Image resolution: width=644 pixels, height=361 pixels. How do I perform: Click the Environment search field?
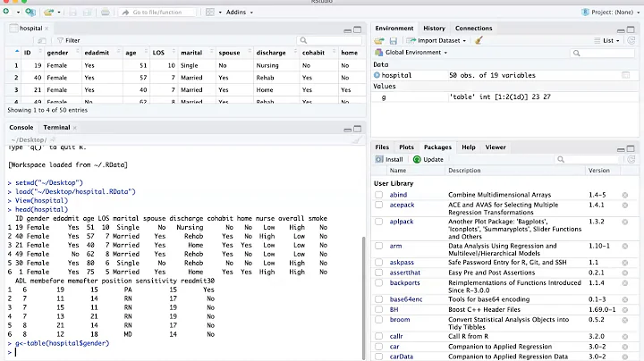pos(602,53)
